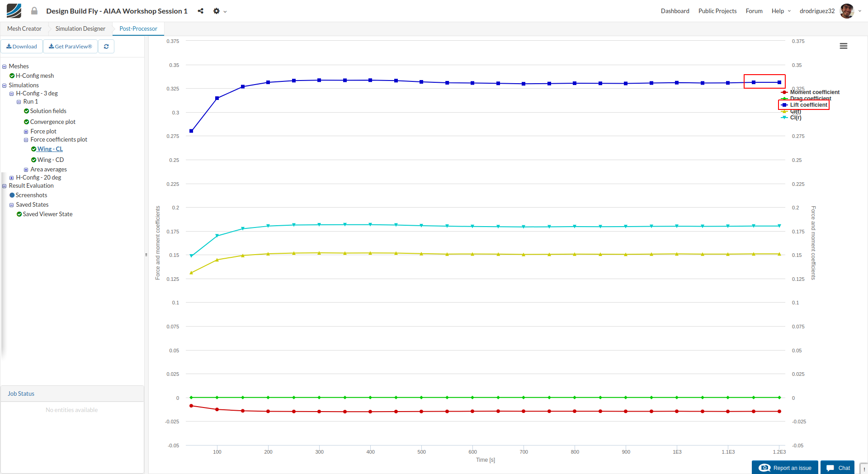The height and width of the screenshot is (474, 868).
Task: Expand the H-Config - 20 deg simulation
Action: point(11,178)
